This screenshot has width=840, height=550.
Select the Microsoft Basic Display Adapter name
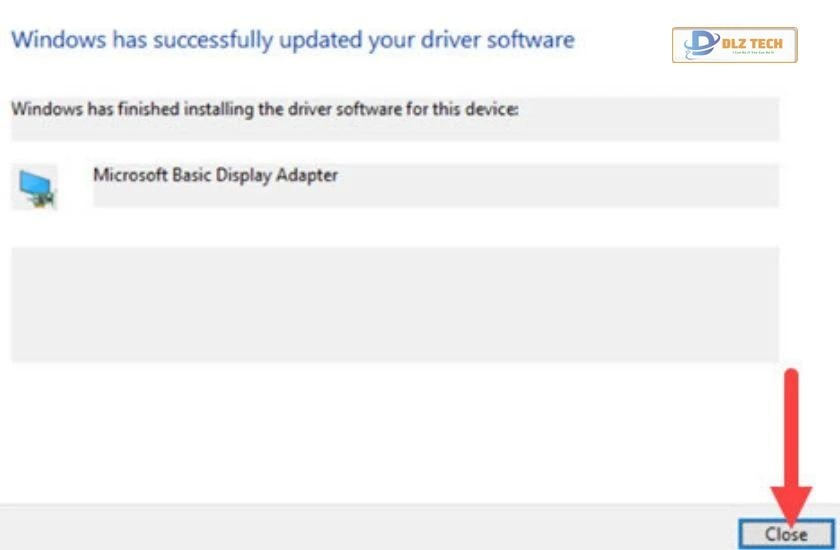click(x=215, y=175)
